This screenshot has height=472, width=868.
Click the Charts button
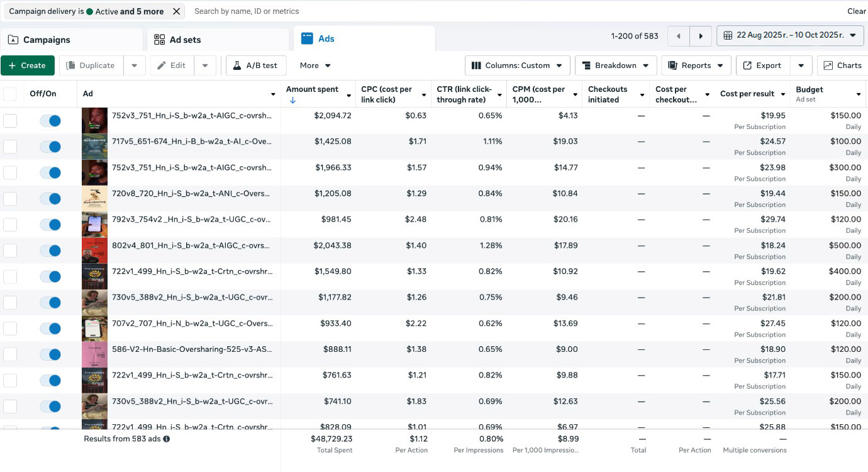[842, 65]
